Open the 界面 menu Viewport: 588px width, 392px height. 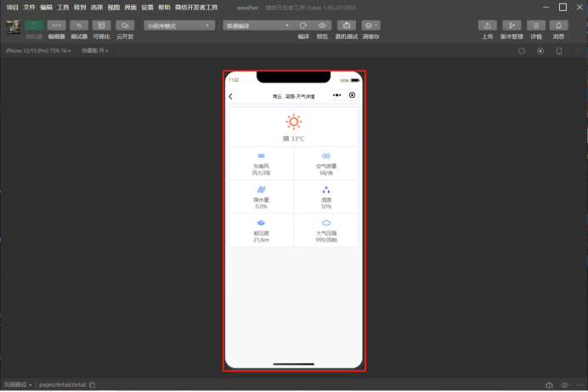point(131,8)
